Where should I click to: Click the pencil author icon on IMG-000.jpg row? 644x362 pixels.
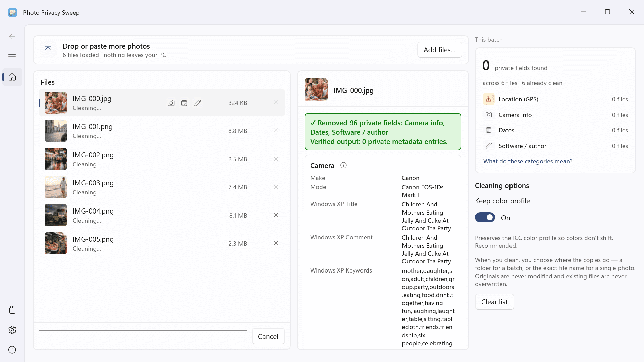(197, 103)
